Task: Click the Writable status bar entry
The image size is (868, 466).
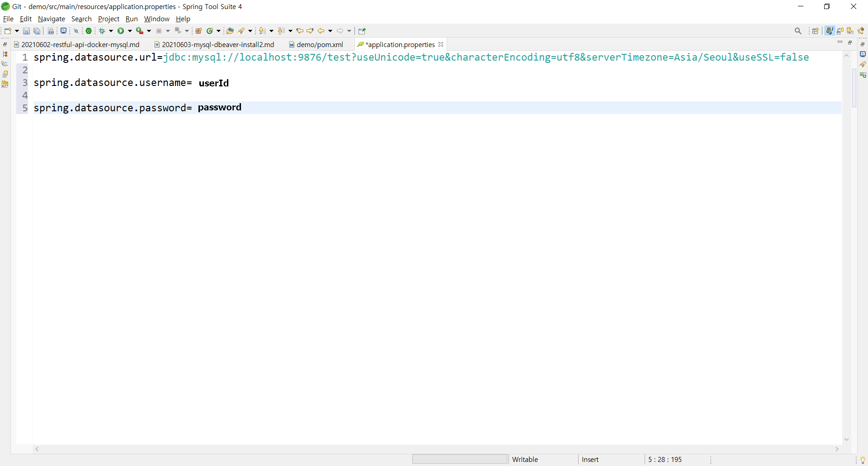Action: coord(525,460)
